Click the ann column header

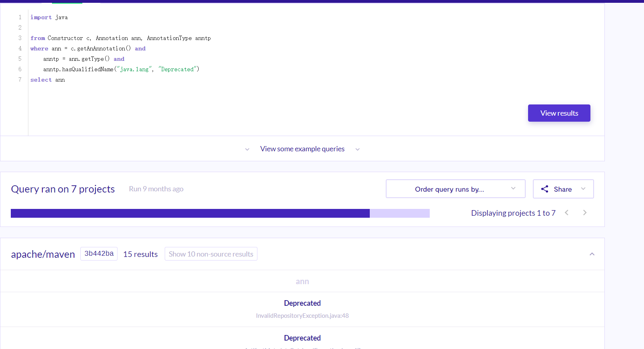pyautogui.click(x=302, y=281)
